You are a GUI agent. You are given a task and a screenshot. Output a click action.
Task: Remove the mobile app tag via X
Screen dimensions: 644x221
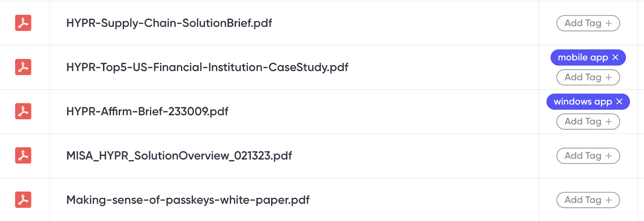pyautogui.click(x=615, y=58)
